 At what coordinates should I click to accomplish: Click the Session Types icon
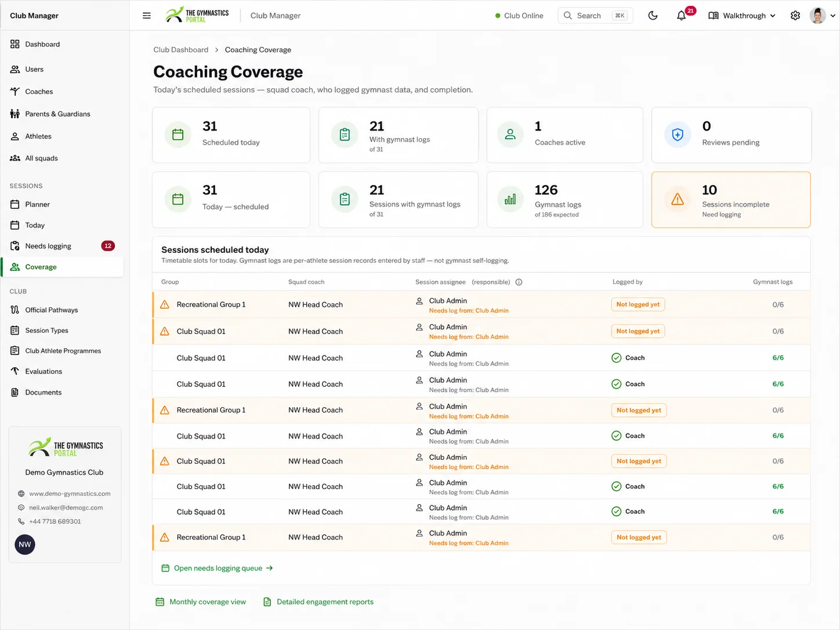pyautogui.click(x=15, y=331)
